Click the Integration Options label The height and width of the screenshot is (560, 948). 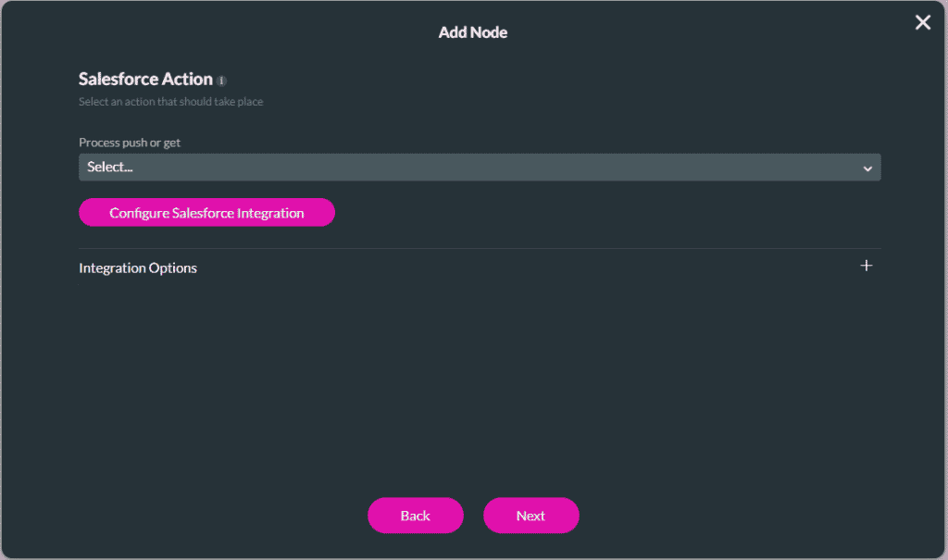click(137, 268)
